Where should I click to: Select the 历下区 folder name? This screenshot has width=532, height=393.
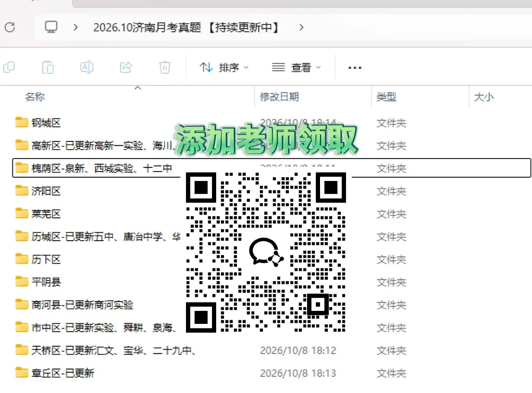(46, 259)
